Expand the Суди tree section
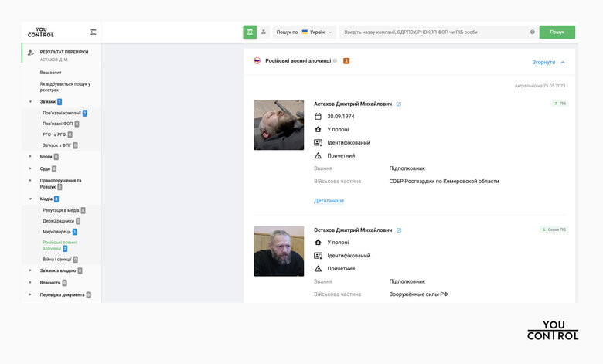 click(x=30, y=168)
